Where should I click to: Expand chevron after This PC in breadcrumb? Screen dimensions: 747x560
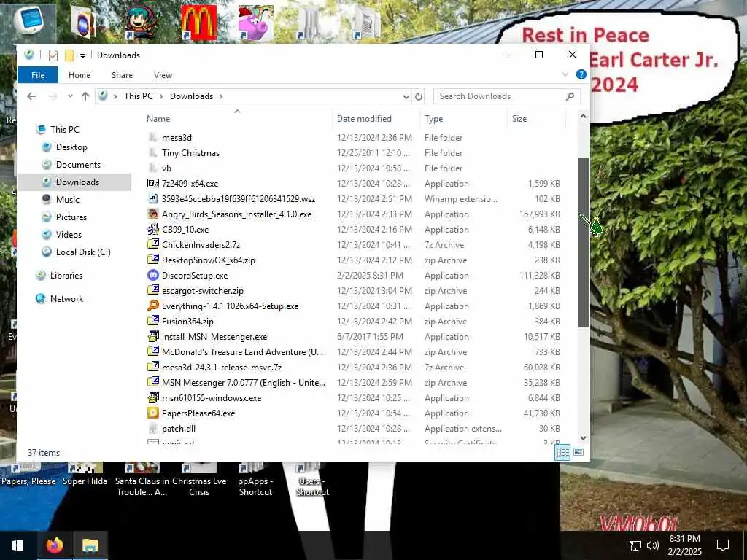coord(161,96)
